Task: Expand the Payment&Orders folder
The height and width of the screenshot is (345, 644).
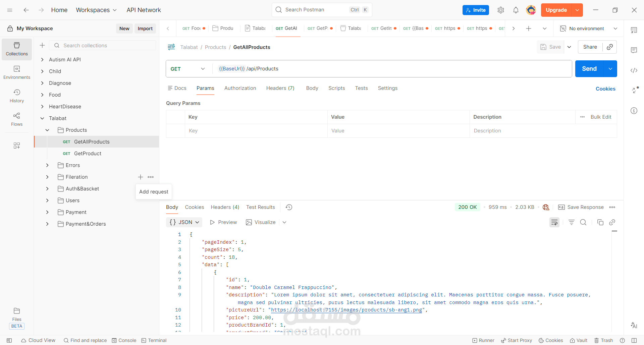Action: pos(47,224)
